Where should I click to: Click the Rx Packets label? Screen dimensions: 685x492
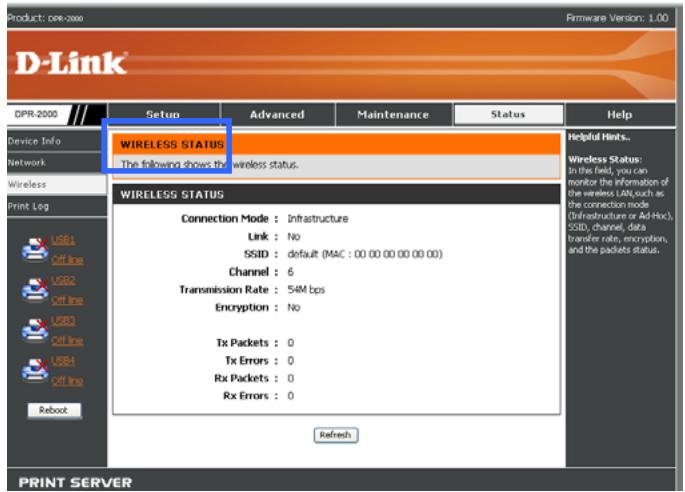tap(242, 378)
